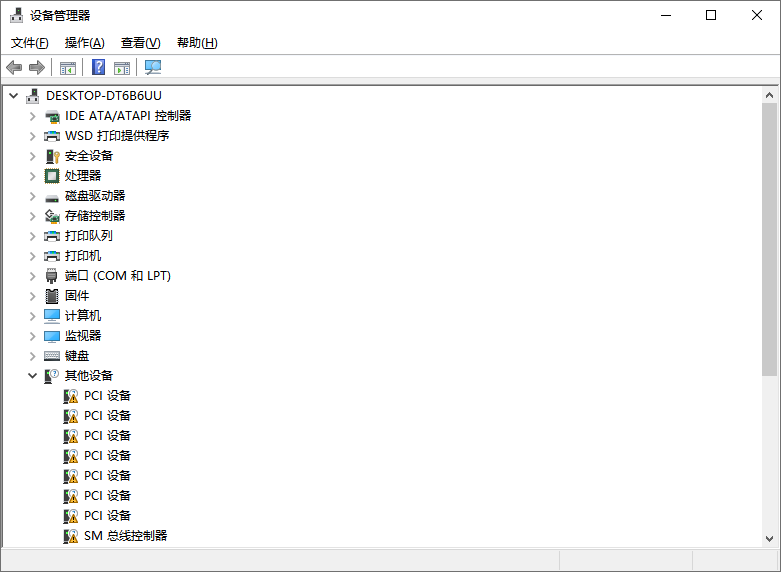The image size is (781, 572).
Task: Expand WSD 打印提供程序 node
Action: [32, 136]
